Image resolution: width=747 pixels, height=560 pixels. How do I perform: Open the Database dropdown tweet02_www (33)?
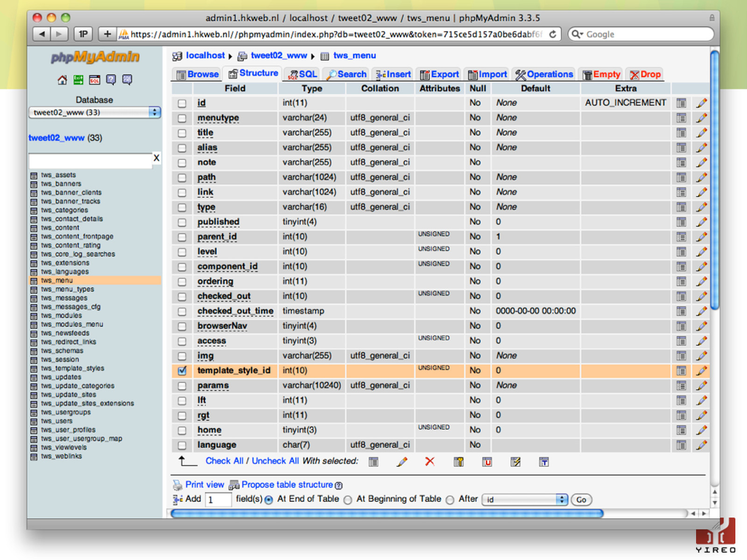pyautogui.click(x=95, y=112)
